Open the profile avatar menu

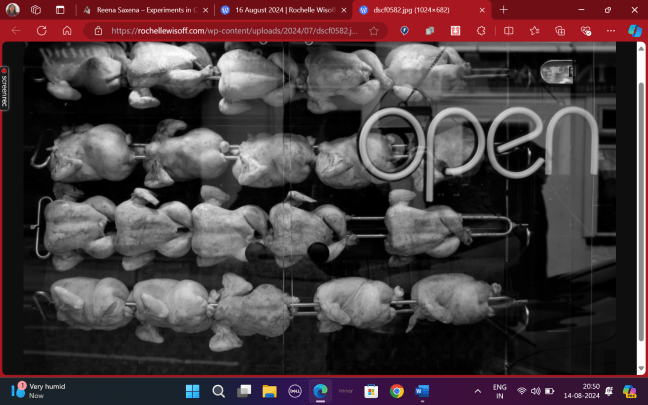[12, 9]
